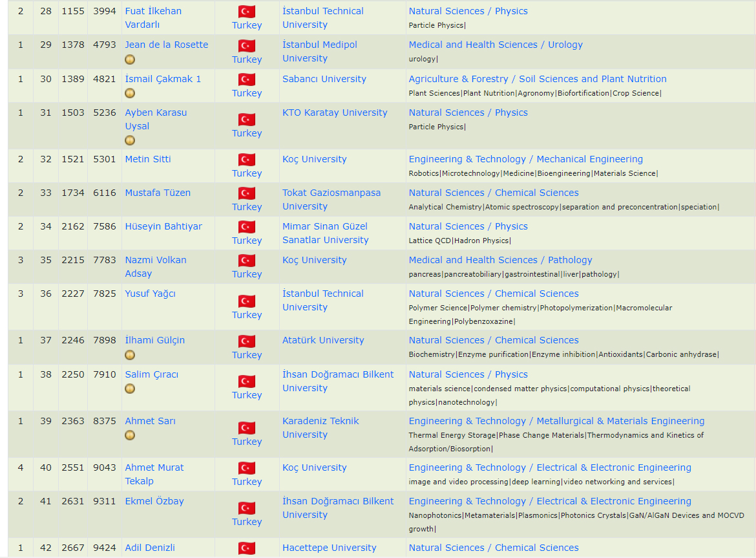This screenshot has width=756, height=558.
Task: Select the flag icon next to Mustafa Tüzen
Action: click(x=247, y=193)
